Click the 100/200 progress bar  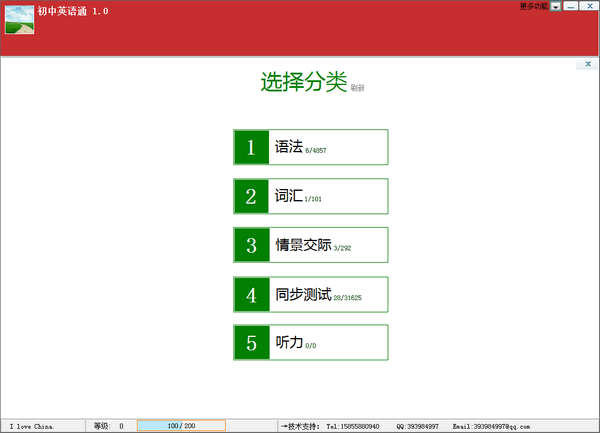(x=181, y=426)
